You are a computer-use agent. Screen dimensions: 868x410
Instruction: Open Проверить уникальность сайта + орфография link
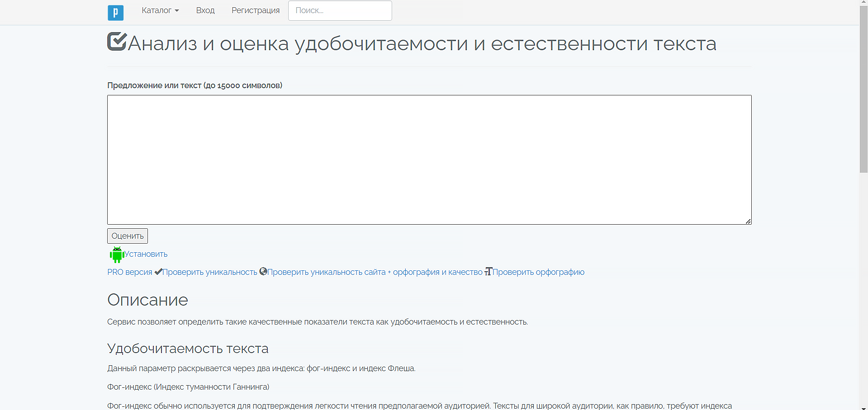click(x=375, y=272)
